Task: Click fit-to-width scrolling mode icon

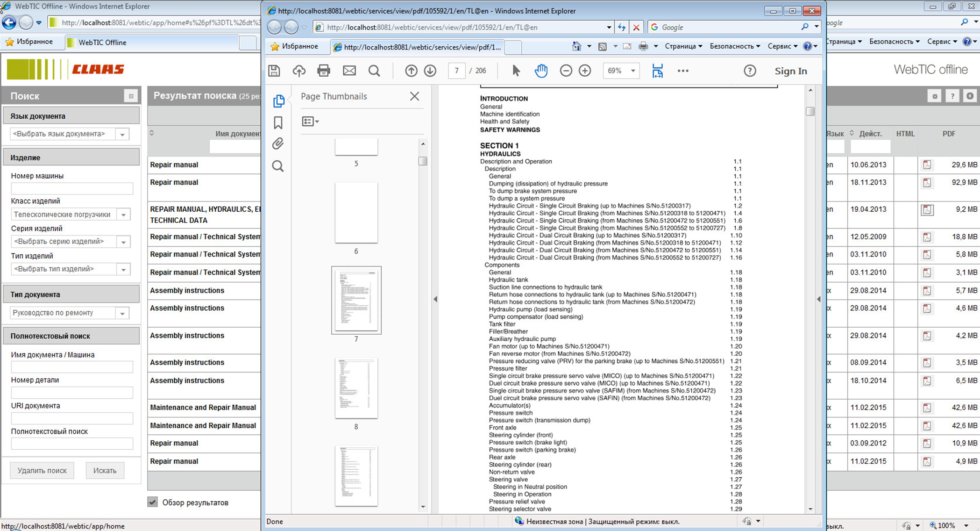Action: tap(657, 71)
